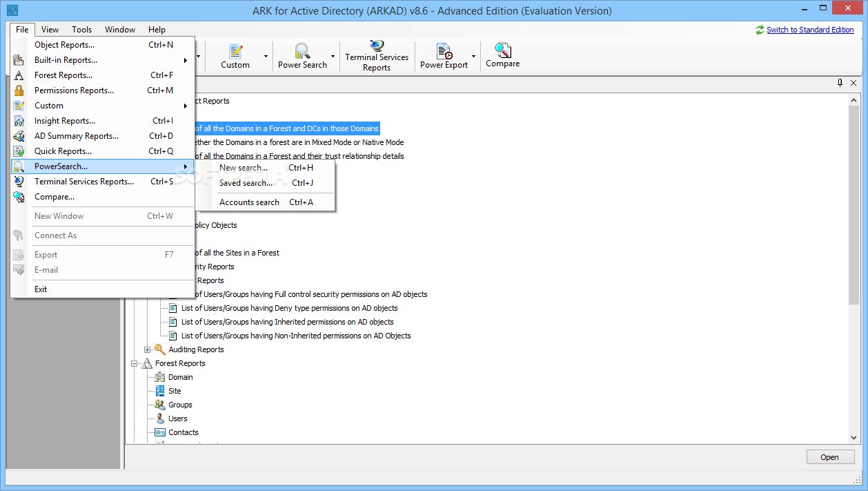
Task: Click the PowerSearch magnifier icon in menu
Action: pos(19,166)
